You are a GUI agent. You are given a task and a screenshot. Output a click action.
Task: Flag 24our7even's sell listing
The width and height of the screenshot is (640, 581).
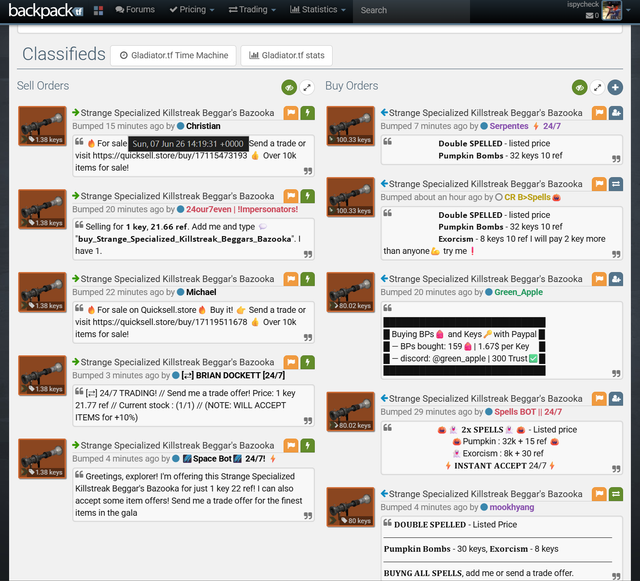click(291, 196)
